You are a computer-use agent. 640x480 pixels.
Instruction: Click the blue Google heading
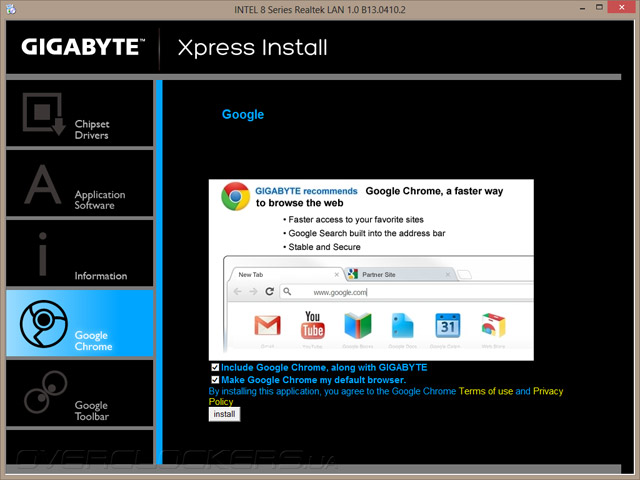[x=243, y=114]
